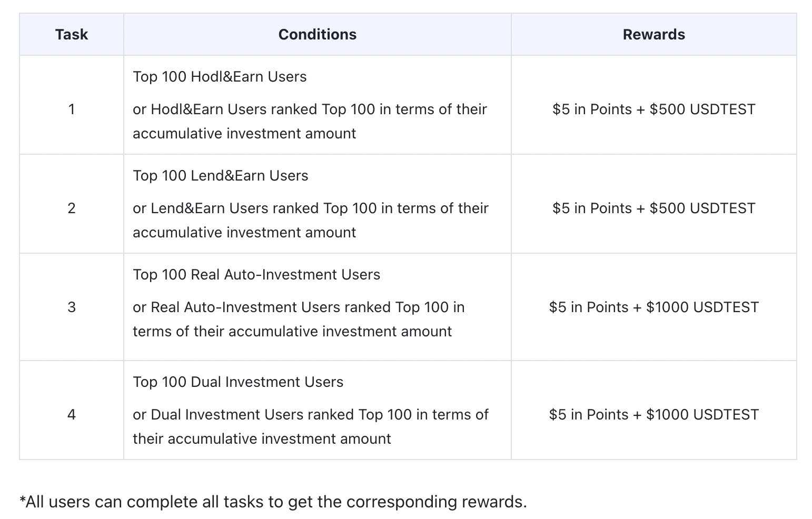
Task: Click the Dual Investment ranked description
Action: (x=310, y=427)
